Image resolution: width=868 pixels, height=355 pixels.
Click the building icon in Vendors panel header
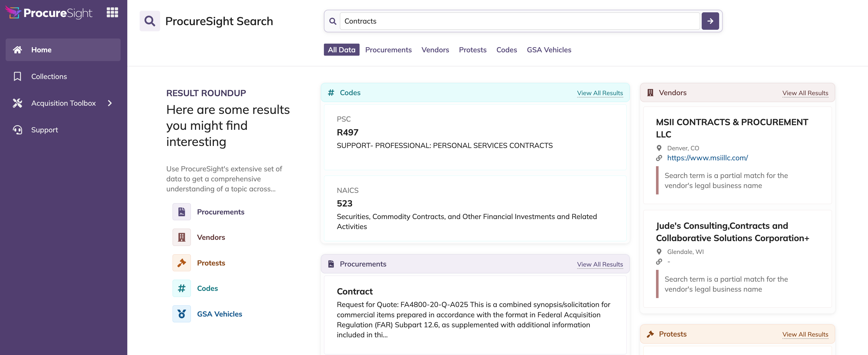pyautogui.click(x=650, y=93)
